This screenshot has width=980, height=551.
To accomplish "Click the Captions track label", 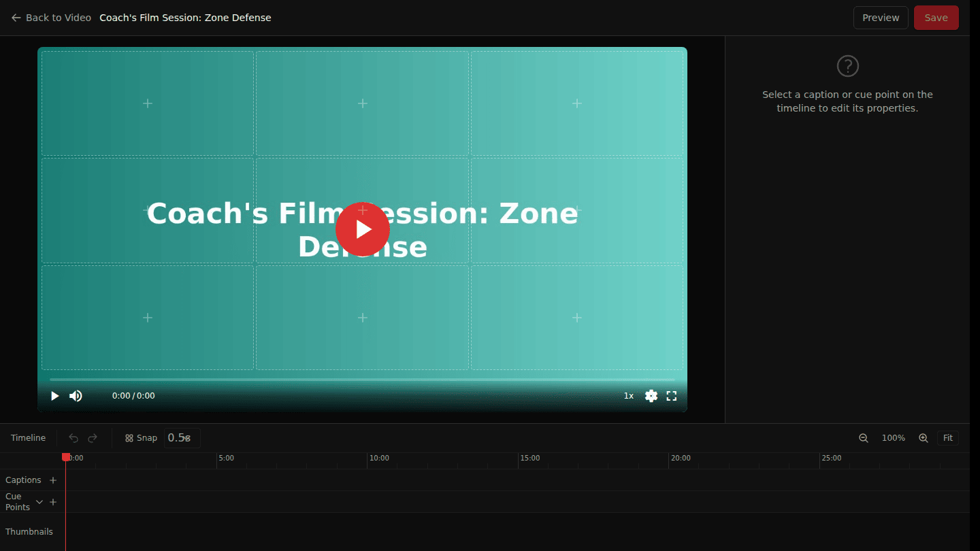I will pyautogui.click(x=23, y=480).
